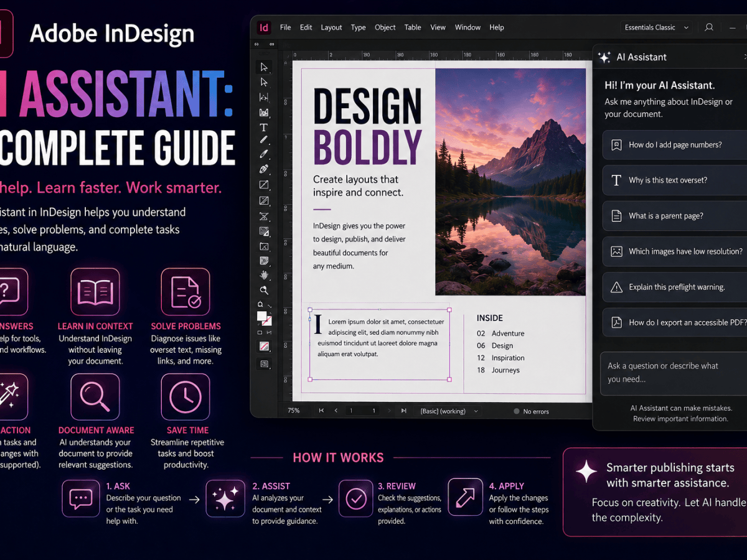This screenshot has height=560, width=747.
Task: Select the Zoom magnifier tool
Action: (264, 290)
